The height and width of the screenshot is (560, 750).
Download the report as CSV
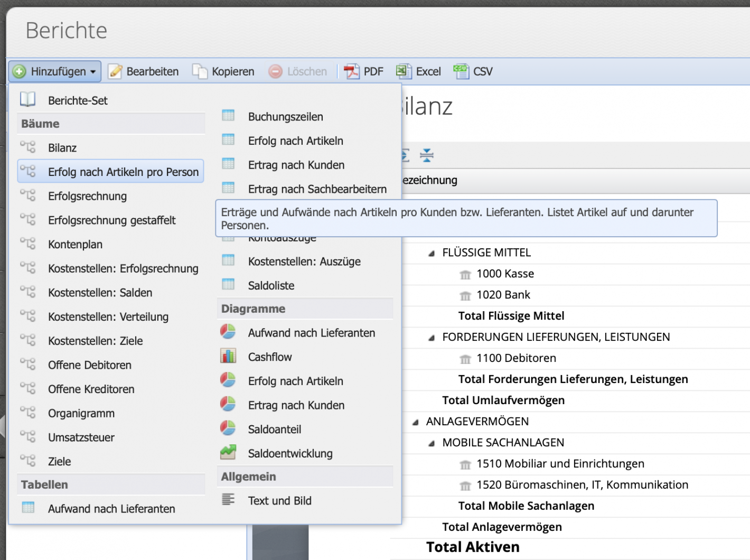[473, 71]
